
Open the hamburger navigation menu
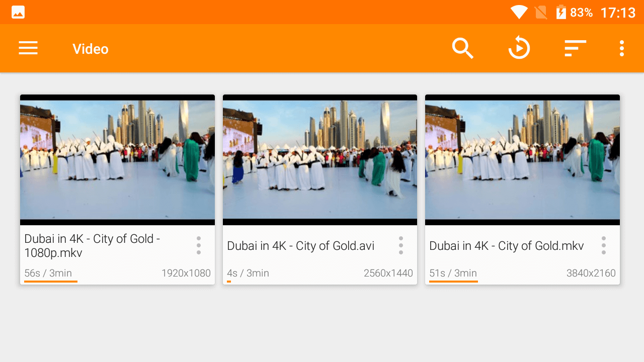[28, 48]
